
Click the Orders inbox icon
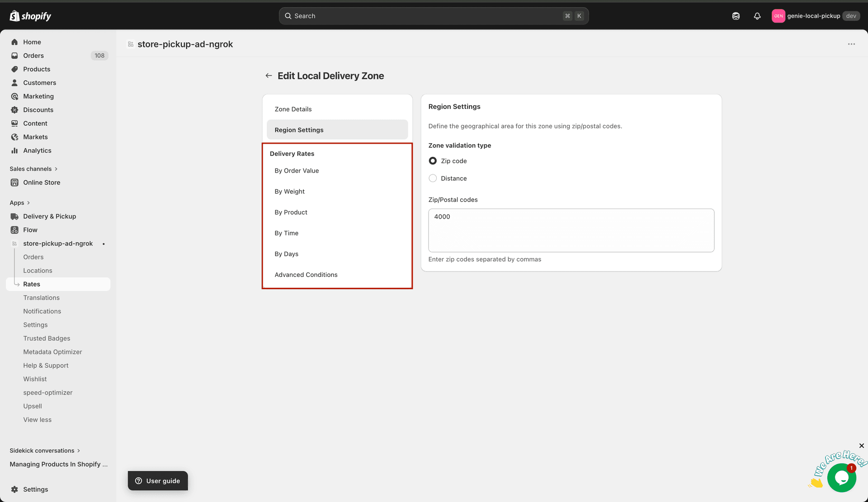click(14, 56)
